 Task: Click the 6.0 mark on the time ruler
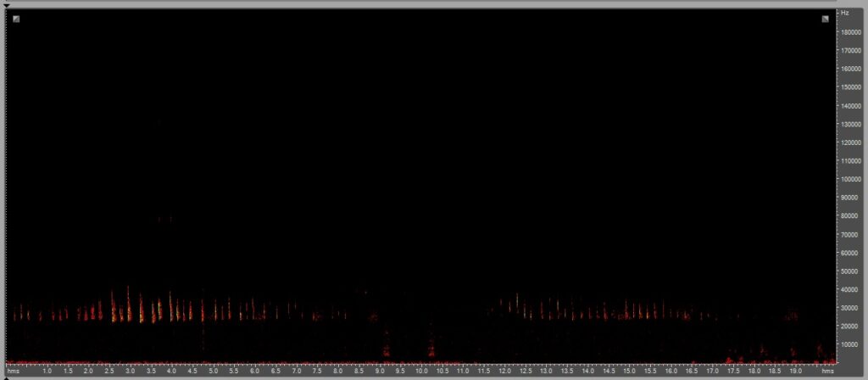[254, 371]
